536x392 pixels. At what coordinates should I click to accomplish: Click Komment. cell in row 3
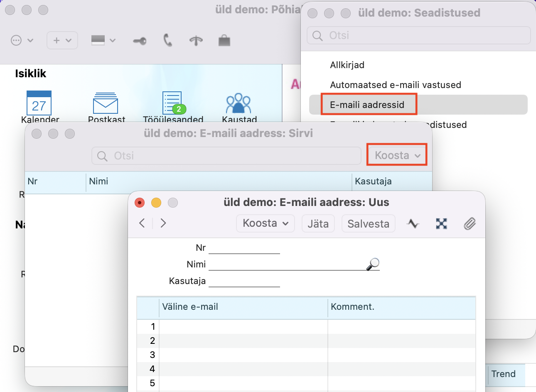[401, 355]
